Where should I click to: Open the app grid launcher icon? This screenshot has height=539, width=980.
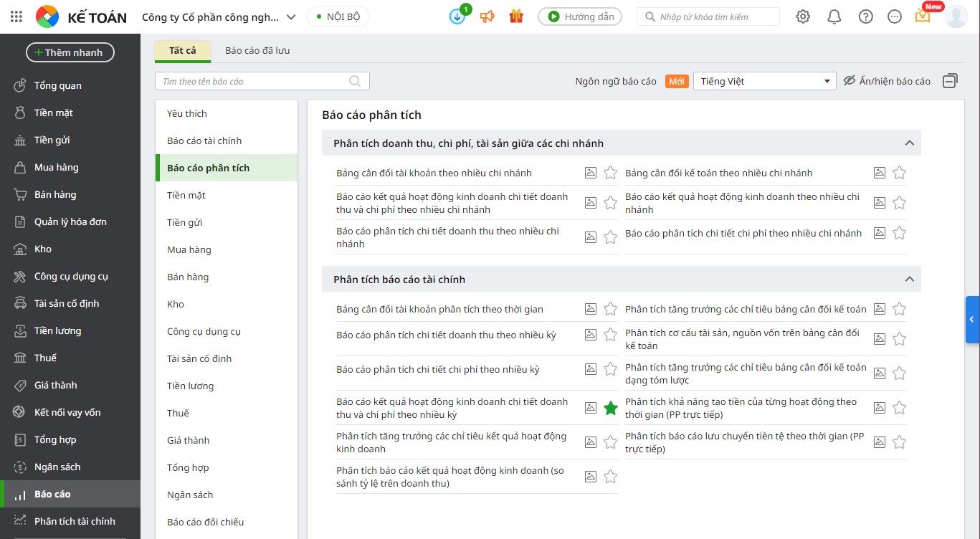tap(16, 16)
